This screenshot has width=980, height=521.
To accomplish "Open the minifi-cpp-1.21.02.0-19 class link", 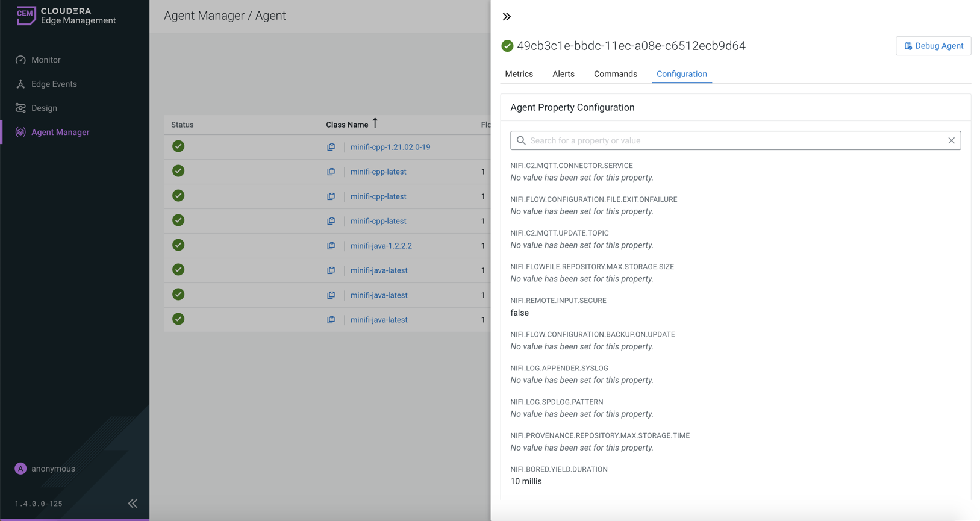I will [390, 147].
